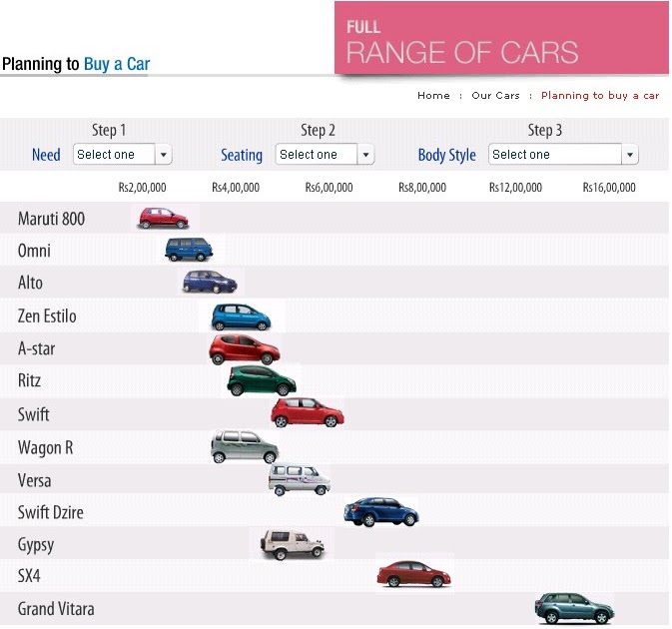
Task: Go to Our Cars breadcrumb link
Action: 495,95
